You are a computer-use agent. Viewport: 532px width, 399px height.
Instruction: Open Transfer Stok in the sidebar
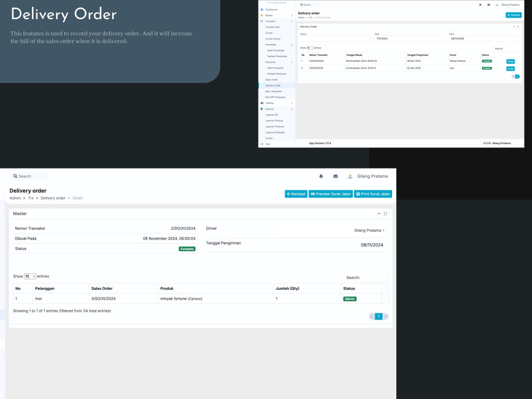pyautogui.click(x=272, y=27)
